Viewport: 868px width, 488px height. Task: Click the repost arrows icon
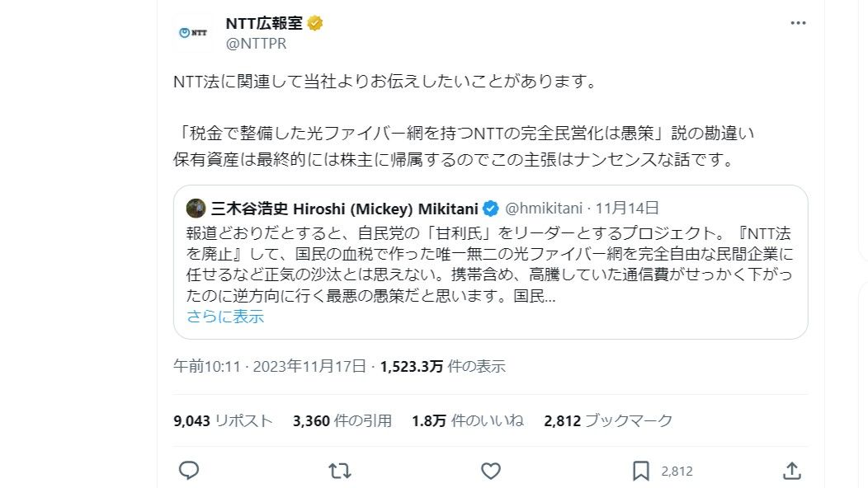(339, 470)
